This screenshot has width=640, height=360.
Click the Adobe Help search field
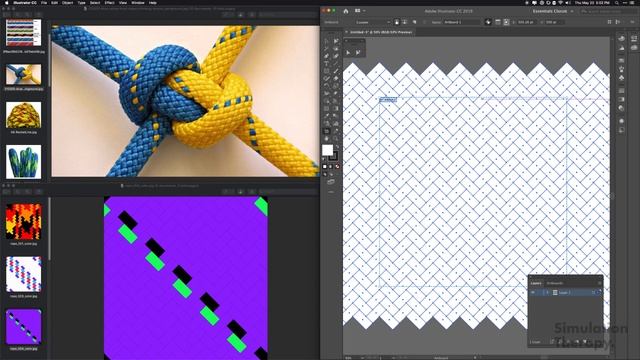click(608, 11)
